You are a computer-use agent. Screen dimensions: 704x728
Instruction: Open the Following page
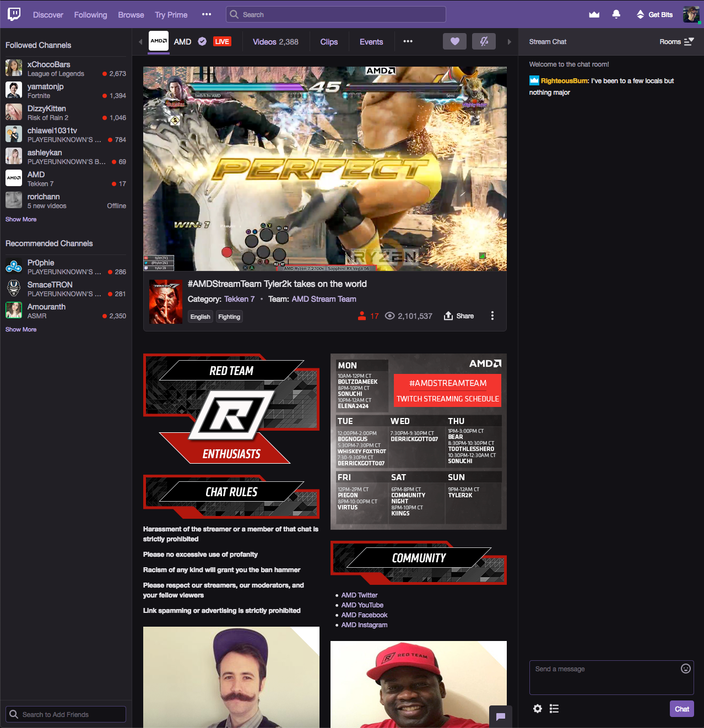coord(90,15)
